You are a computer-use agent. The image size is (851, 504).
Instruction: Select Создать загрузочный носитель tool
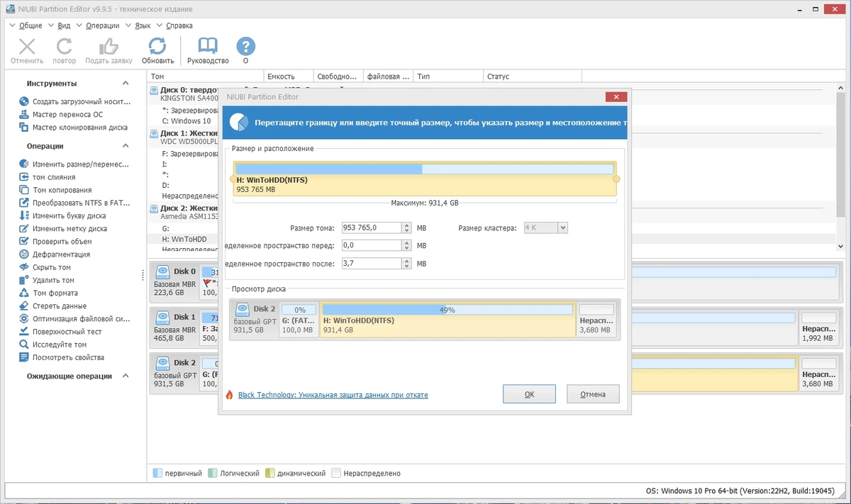(x=74, y=102)
